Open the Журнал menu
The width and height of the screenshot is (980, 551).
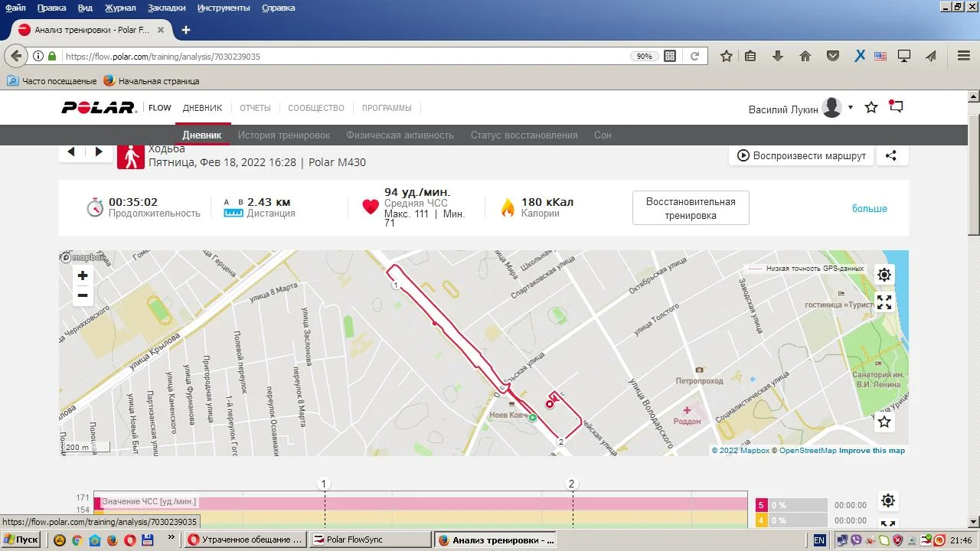coord(120,8)
